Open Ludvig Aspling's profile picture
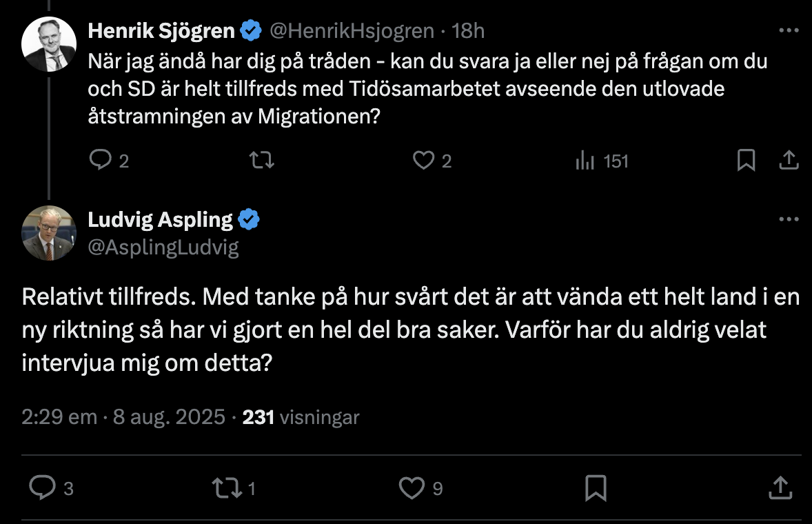812x524 pixels. pos(48,232)
